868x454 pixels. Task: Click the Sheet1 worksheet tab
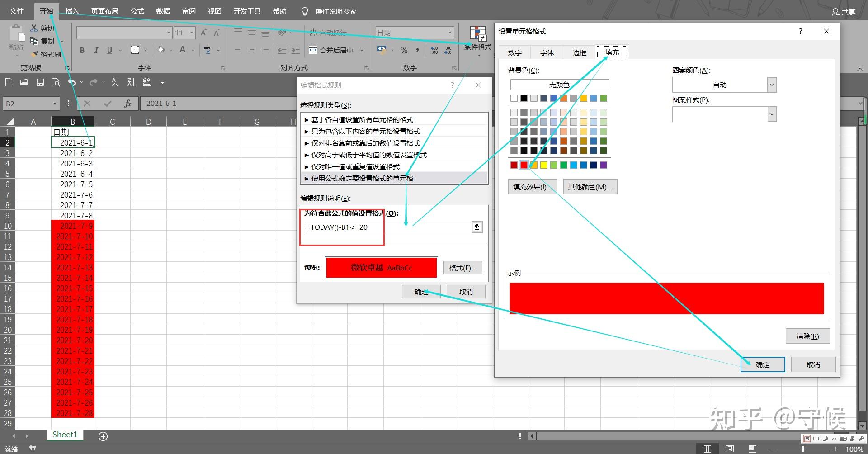pyautogui.click(x=65, y=435)
